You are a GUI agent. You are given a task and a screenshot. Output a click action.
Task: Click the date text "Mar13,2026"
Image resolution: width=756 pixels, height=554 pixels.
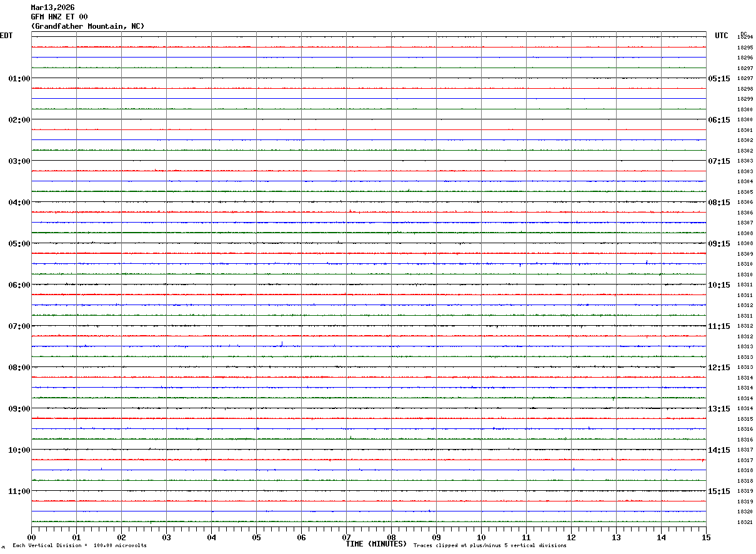pos(52,8)
